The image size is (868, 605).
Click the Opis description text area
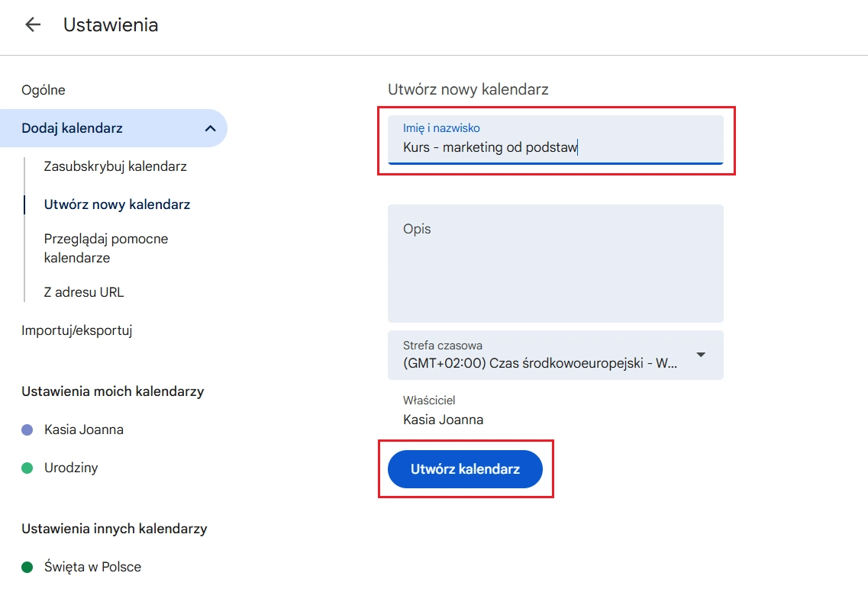pyautogui.click(x=555, y=263)
